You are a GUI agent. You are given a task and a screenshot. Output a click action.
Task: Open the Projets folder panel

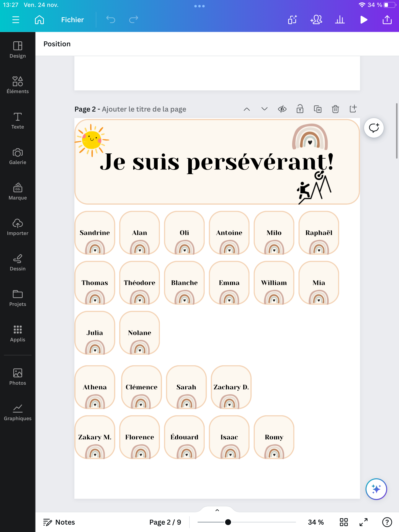[18, 298]
